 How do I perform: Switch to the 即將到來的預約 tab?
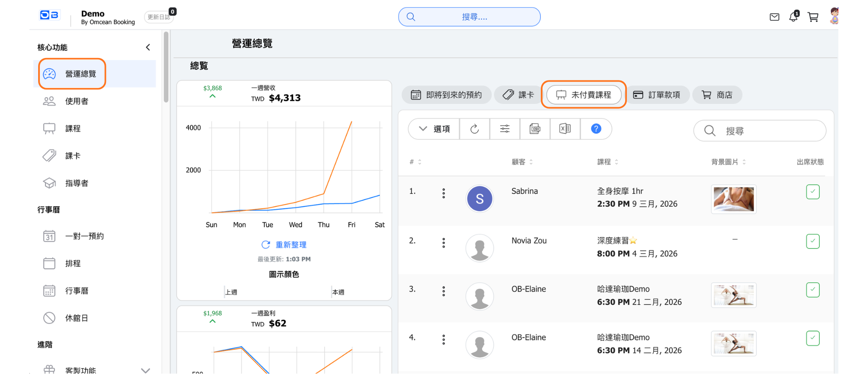[446, 95]
